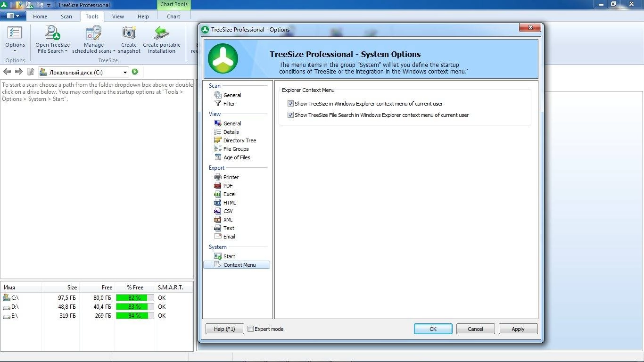Select the Printer export options
The width and height of the screenshot is (644, 362).
click(x=226, y=177)
